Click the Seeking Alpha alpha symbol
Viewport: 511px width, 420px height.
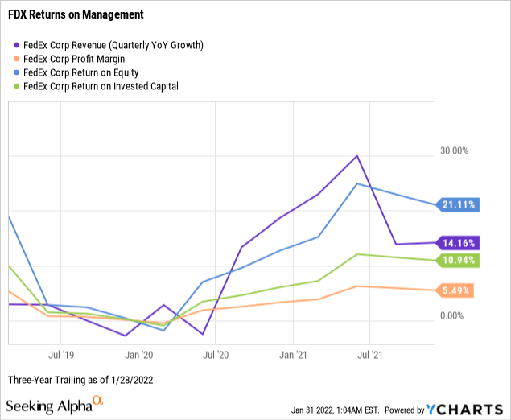(97, 400)
